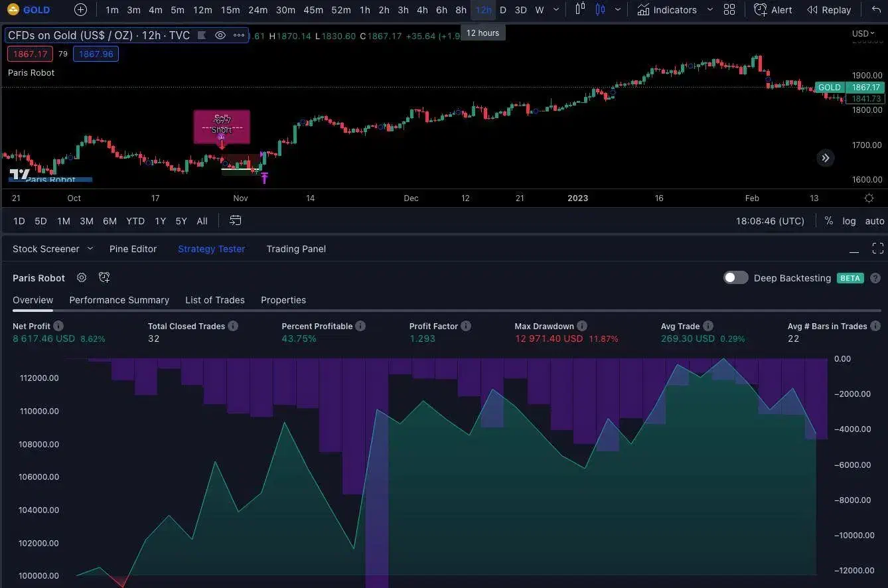Click the add symbol plus icon
Viewport: 888px width, 588px height.
point(80,10)
